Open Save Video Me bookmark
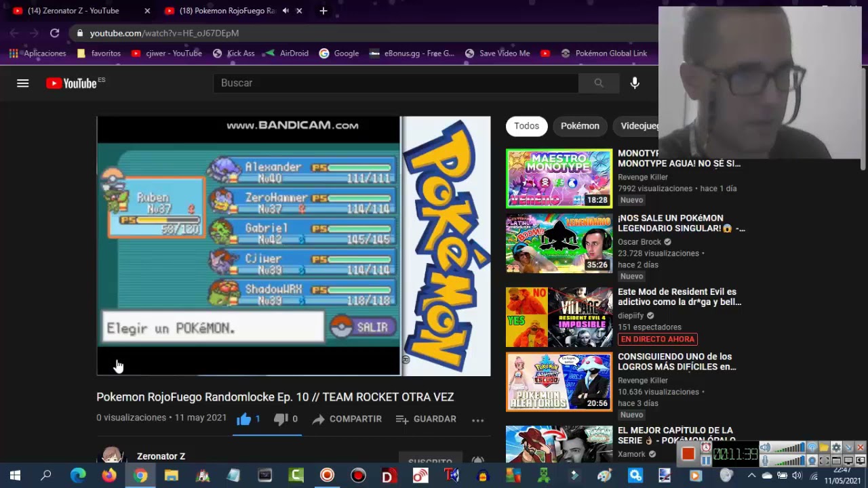This screenshot has height=488, width=868. click(x=497, y=53)
